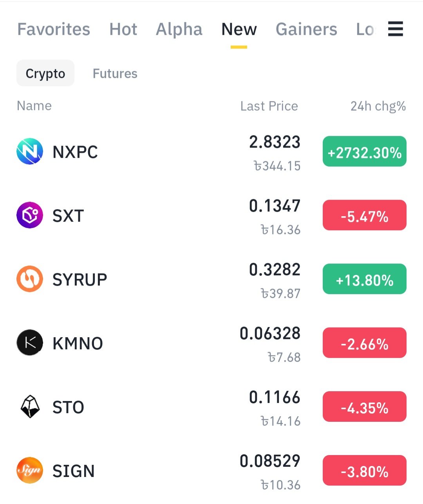Tap the +2732.30% change badge for NXPC
423x504 pixels.
click(365, 151)
